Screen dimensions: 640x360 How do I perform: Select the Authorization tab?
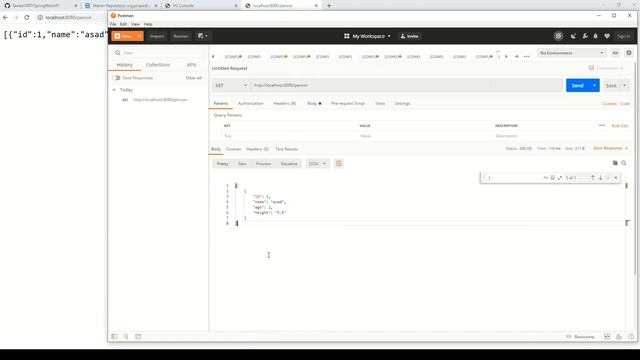tap(251, 103)
